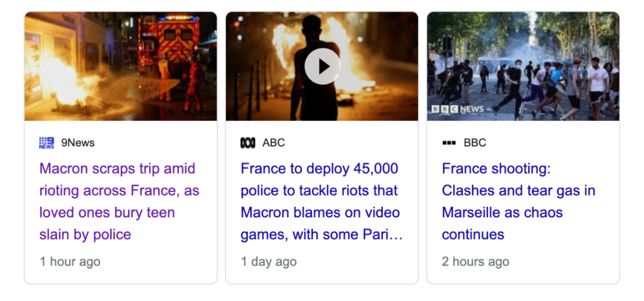Screen dimensions: 644x301
Task: Open the silhouette fire video thumbnail
Action: (x=322, y=66)
